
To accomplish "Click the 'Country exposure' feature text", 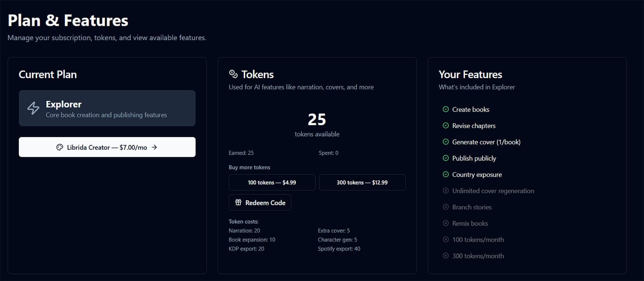I will (x=477, y=174).
